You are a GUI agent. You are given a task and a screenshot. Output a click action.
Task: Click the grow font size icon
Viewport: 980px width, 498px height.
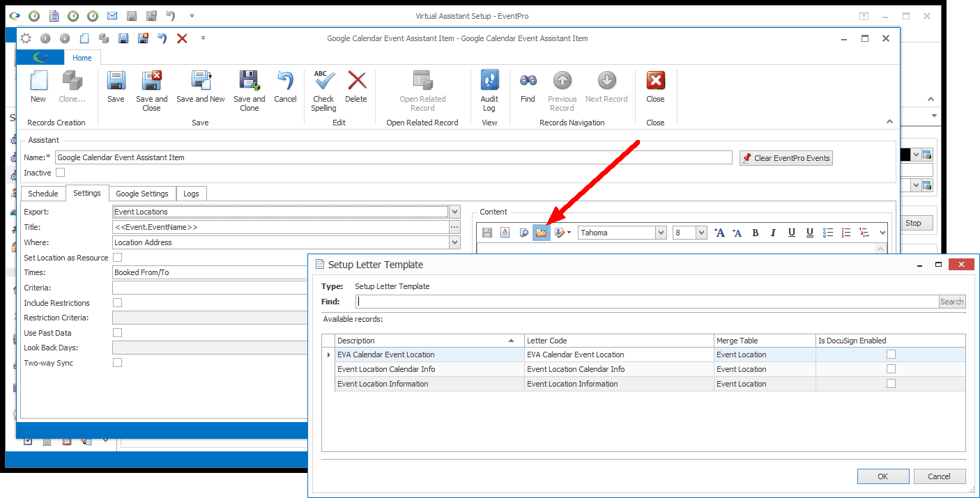click(x=719, y=233)
